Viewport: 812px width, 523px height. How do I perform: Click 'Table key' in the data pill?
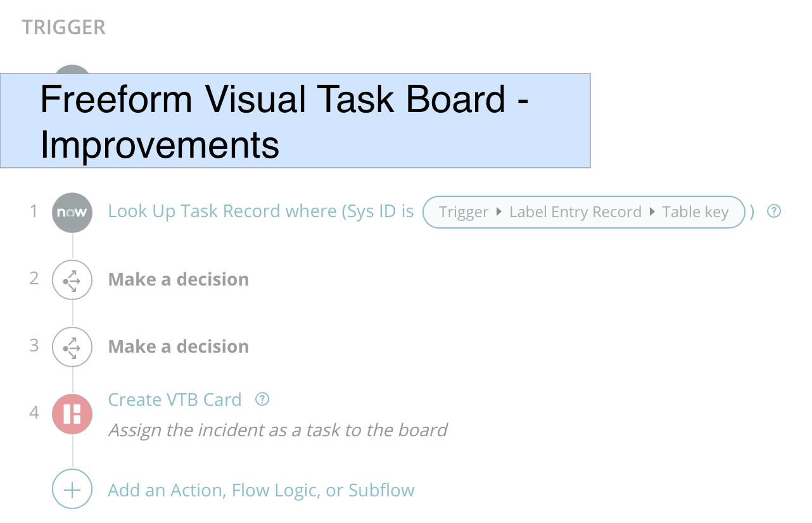[695, 213]
